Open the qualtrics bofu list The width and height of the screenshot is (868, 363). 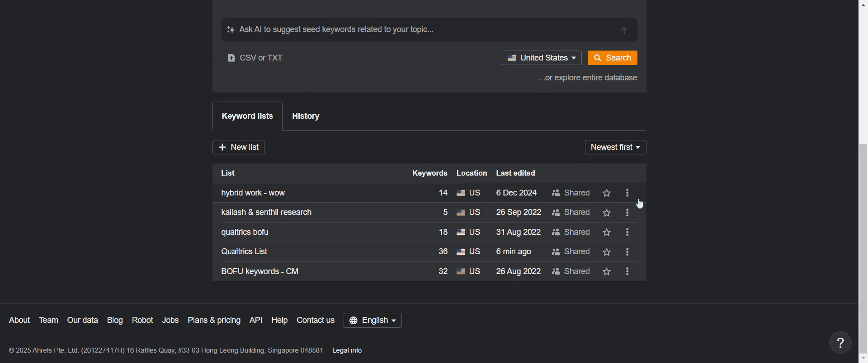(245, 233)
